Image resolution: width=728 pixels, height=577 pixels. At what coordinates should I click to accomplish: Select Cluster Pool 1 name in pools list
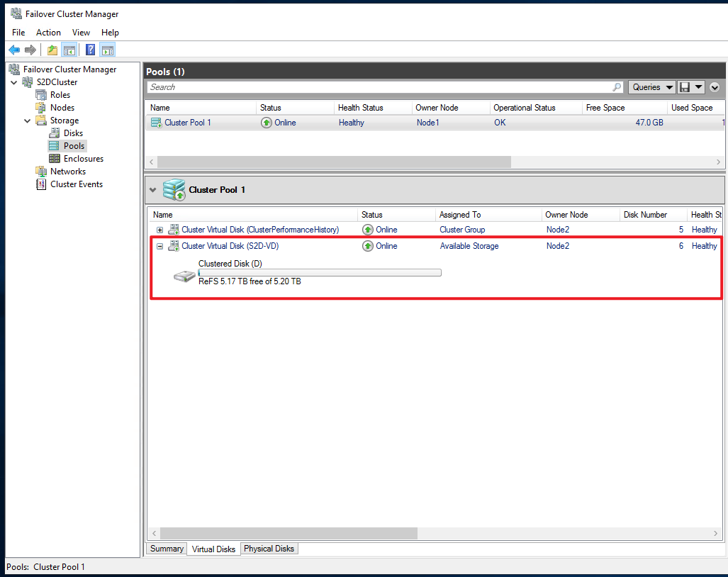(x=188, y=123)
